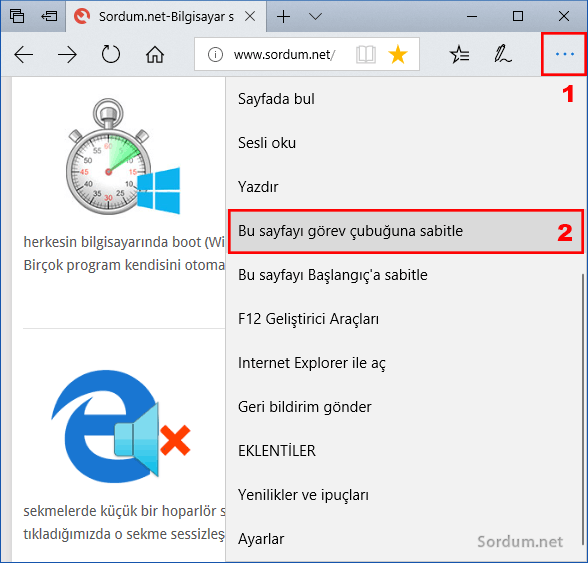Show tab previews chevron
The image size is (588, 563).
[x=315, y=17]
